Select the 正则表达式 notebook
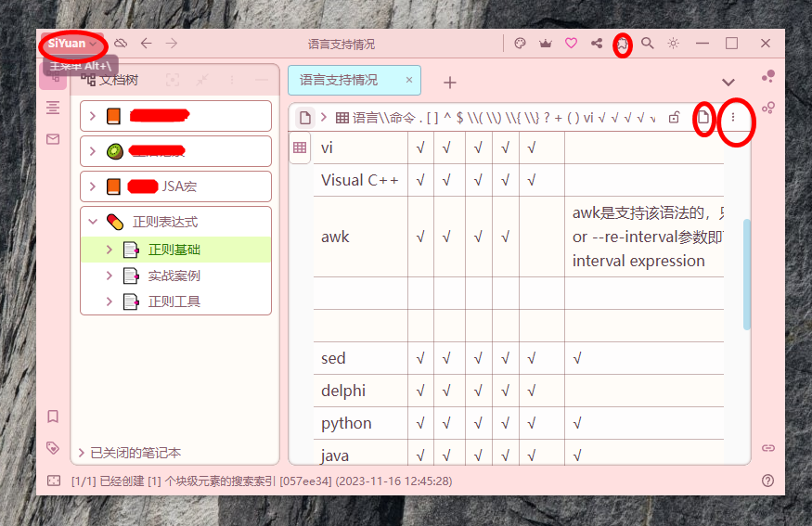Image resolution: width=812 pixels, height=526 pixels. click(176, 222)
